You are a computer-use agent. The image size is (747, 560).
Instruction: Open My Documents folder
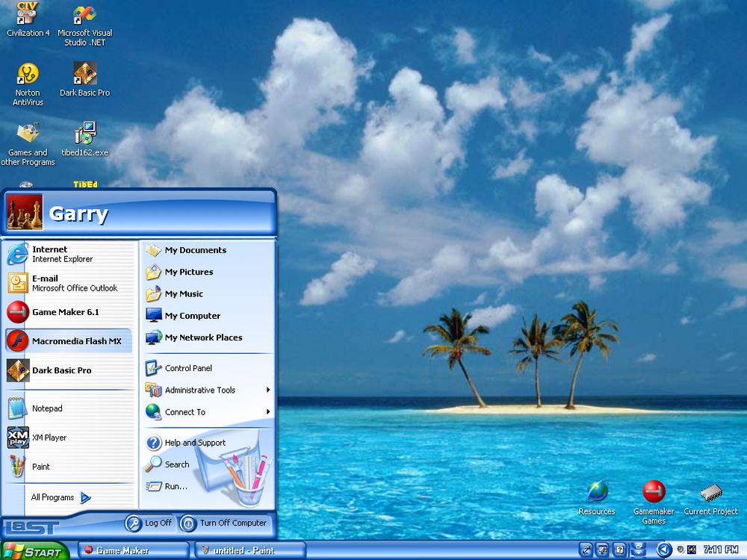(208, 250)
